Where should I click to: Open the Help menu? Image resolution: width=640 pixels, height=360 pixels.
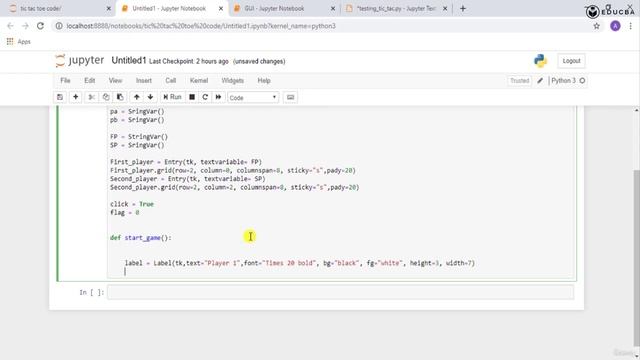[x=264, y=80]
